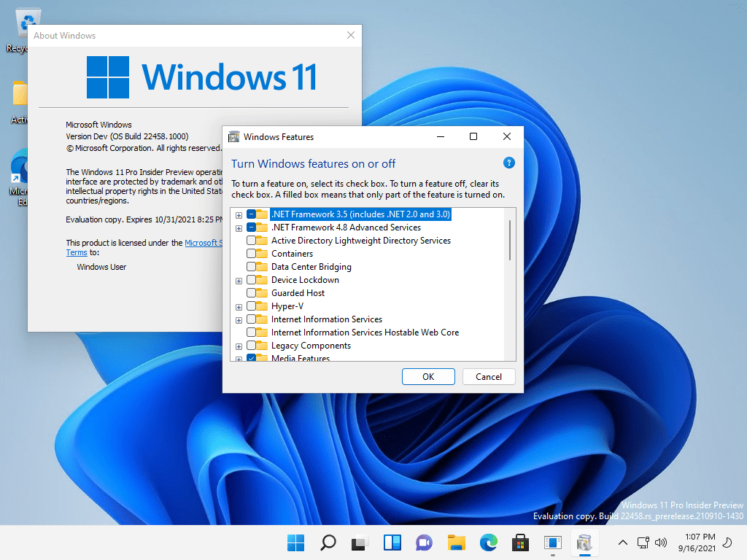Select the Legacy Components label
The height and width of the screenshot is (560, 747).
311,345
